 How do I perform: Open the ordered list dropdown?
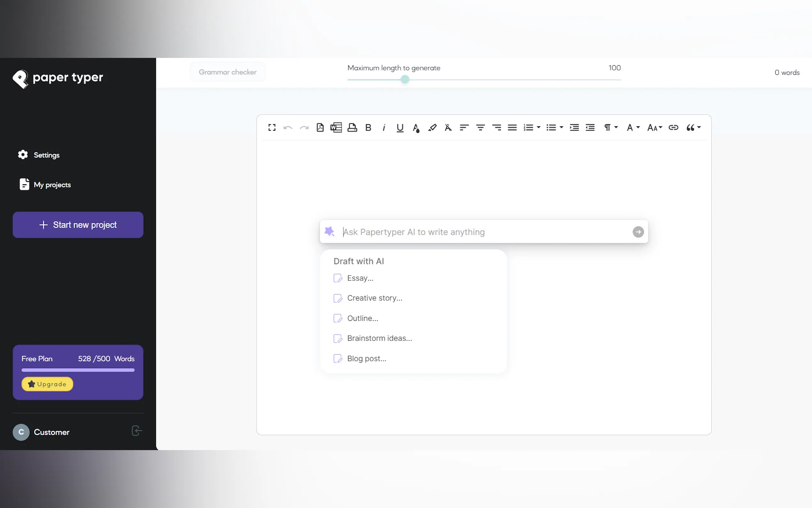coord(538,127)
